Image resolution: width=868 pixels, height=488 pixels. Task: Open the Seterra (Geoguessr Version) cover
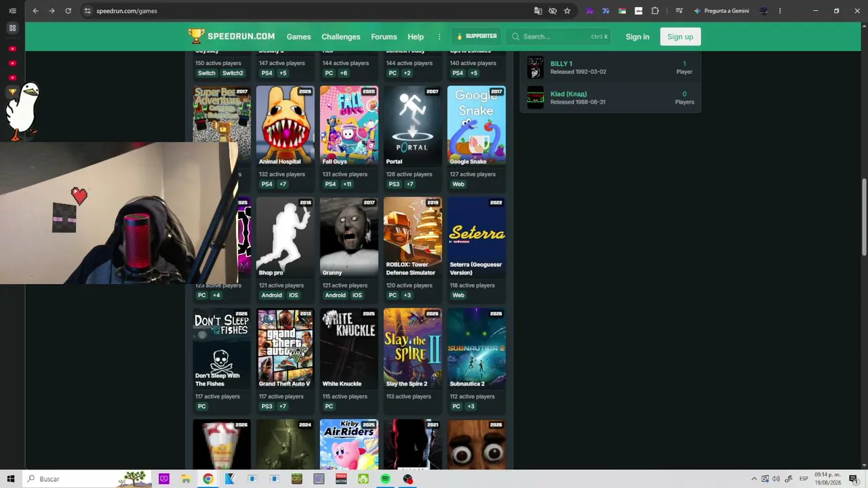tap(476, 237)
